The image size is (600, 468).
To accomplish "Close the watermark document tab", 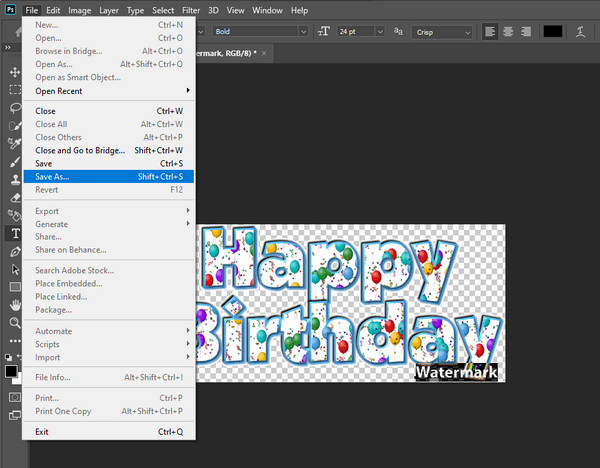I will tap(264, 53).
